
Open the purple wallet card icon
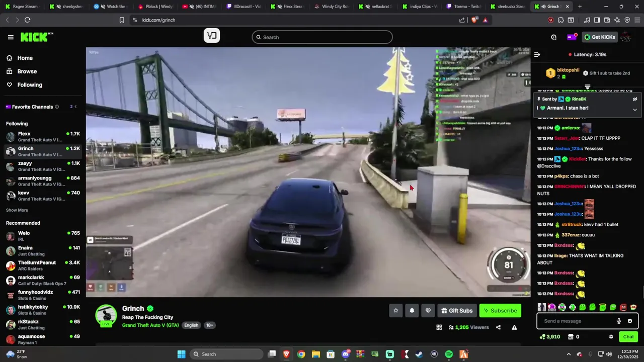click(x=572, y=37)
